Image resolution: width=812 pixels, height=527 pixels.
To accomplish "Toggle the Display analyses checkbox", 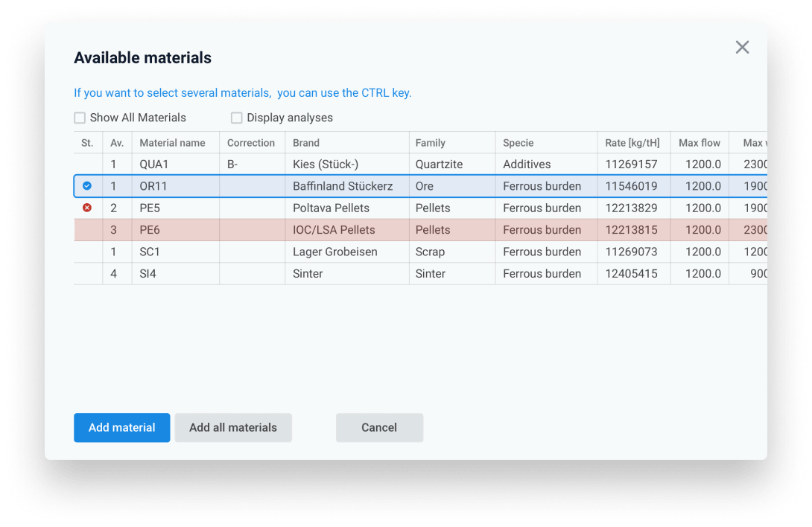I will coord(237,118).
